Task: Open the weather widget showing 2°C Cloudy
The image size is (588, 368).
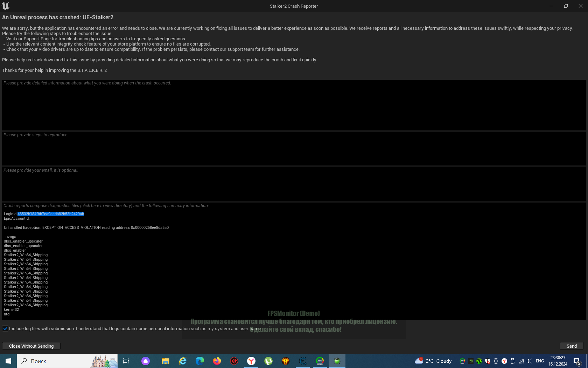Action: [x=433, y=361]
